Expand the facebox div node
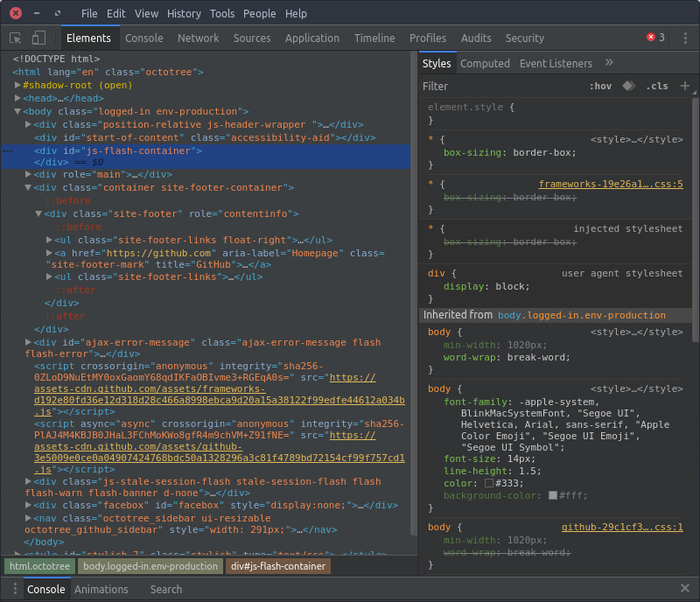 pos(28,505)
